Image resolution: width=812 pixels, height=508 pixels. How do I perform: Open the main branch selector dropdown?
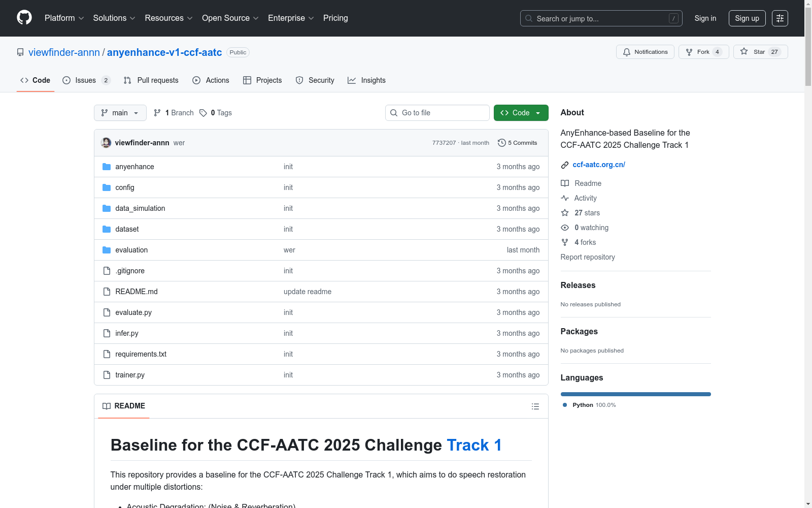(120, 113)
